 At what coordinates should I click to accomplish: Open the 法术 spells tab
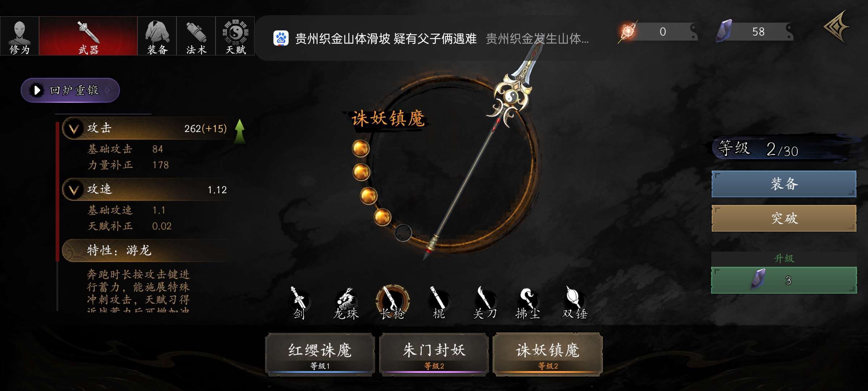point(196,36)
